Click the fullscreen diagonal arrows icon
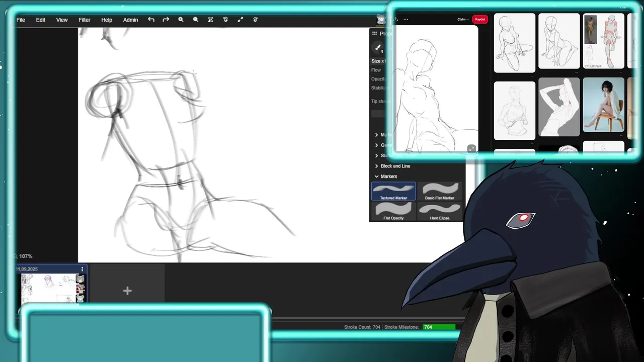The image size is (644, 362). point(240,20)
